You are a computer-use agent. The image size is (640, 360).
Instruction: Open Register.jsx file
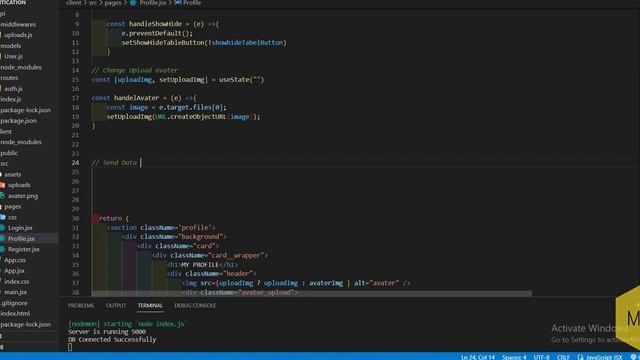pyautogui.click(x=24, y=249)
